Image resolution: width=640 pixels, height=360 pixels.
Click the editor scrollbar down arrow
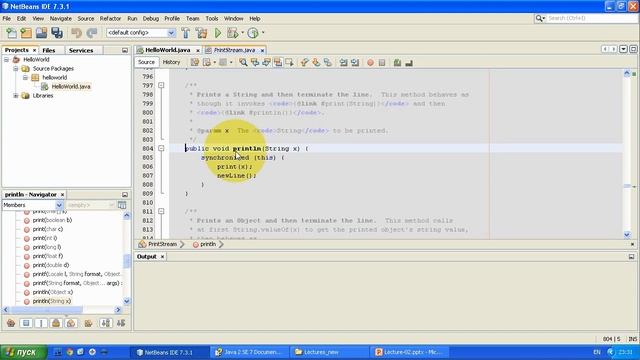[x=627, y=235]
